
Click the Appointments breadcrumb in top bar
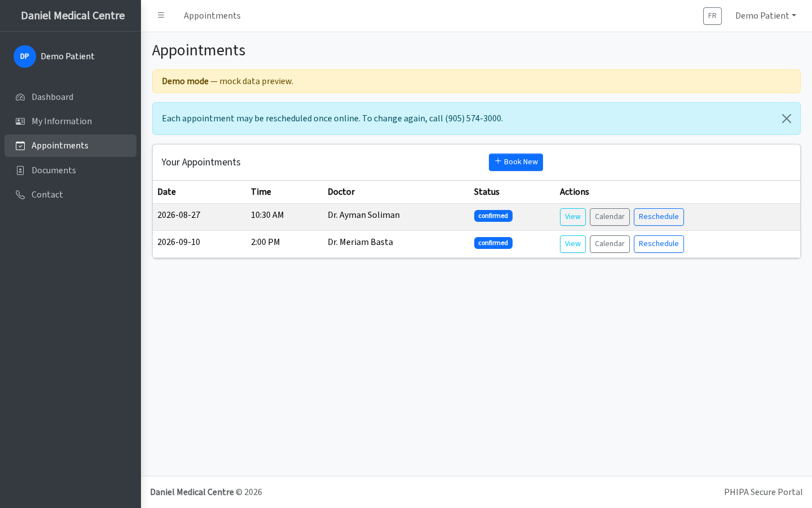point(212,16)
